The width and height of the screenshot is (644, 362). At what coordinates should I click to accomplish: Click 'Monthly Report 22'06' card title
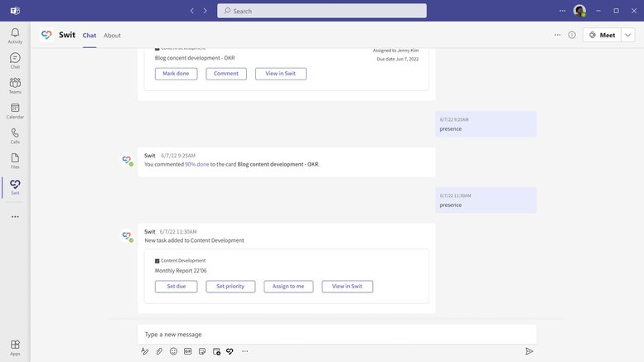point(181,271)
